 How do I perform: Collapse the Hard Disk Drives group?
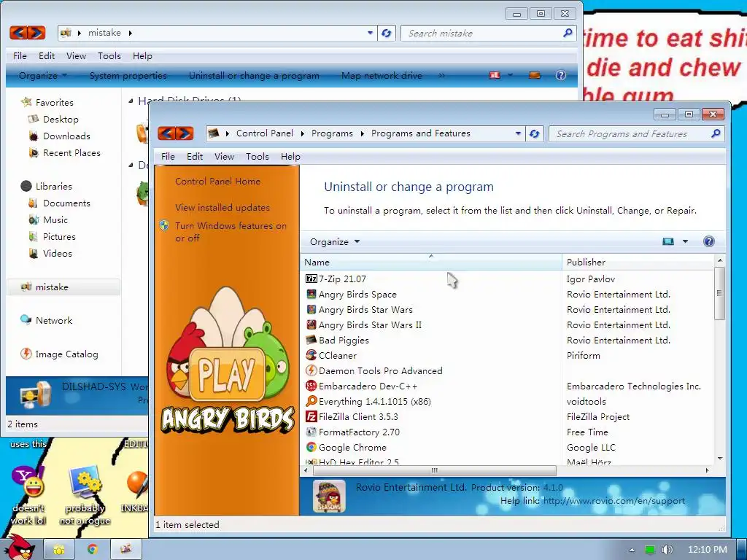(131, 101)
